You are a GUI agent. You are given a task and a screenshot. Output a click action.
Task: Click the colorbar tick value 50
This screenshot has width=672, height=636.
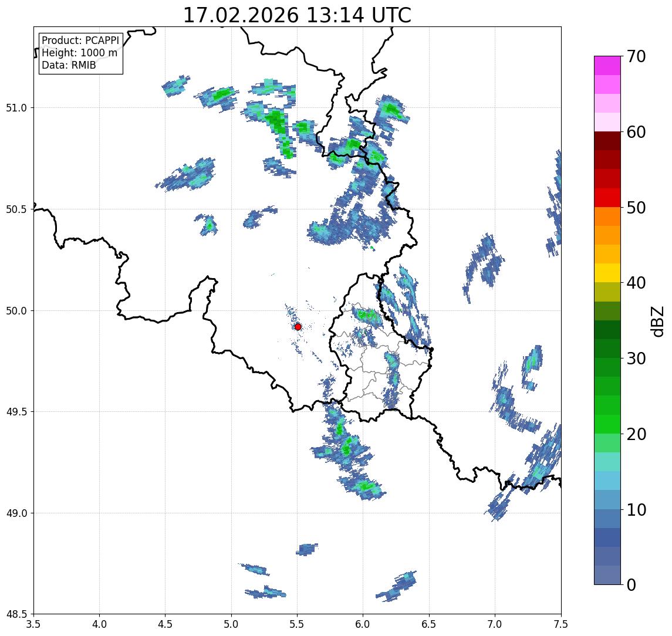[636, 208]
